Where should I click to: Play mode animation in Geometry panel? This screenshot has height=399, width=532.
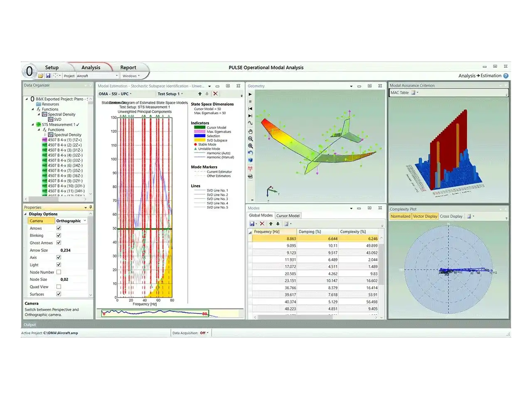250,94
